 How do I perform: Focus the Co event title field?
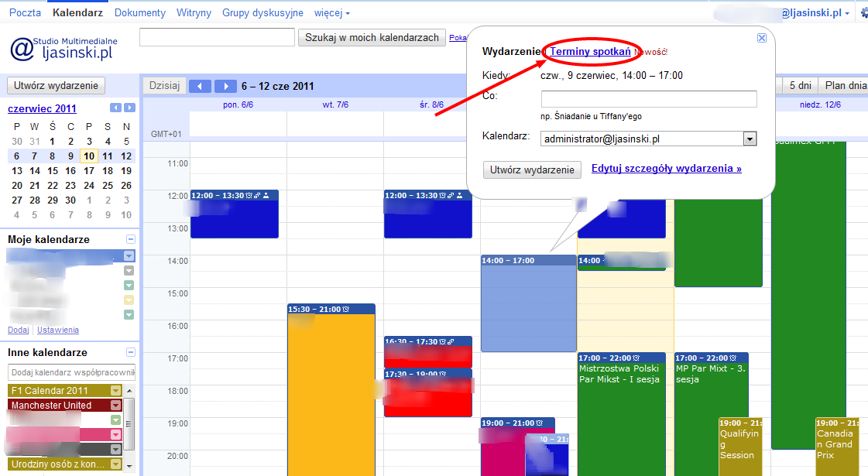(x=649, y=99)
